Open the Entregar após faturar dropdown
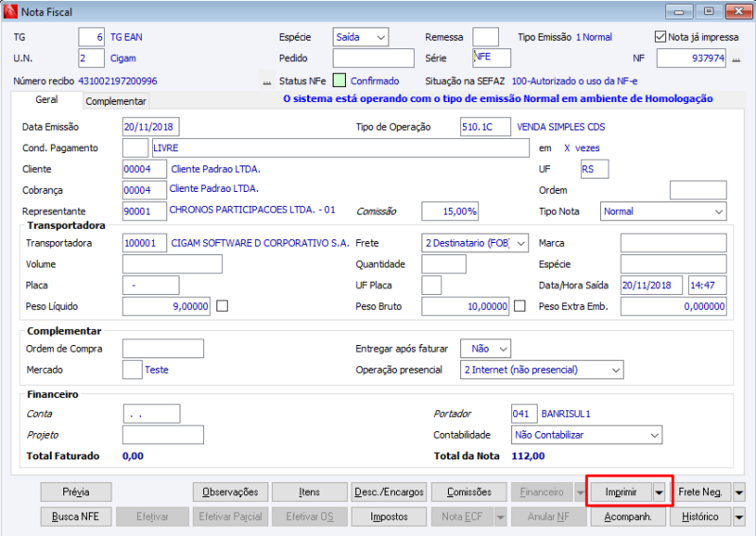756x536 pixels. pos(486,348)
